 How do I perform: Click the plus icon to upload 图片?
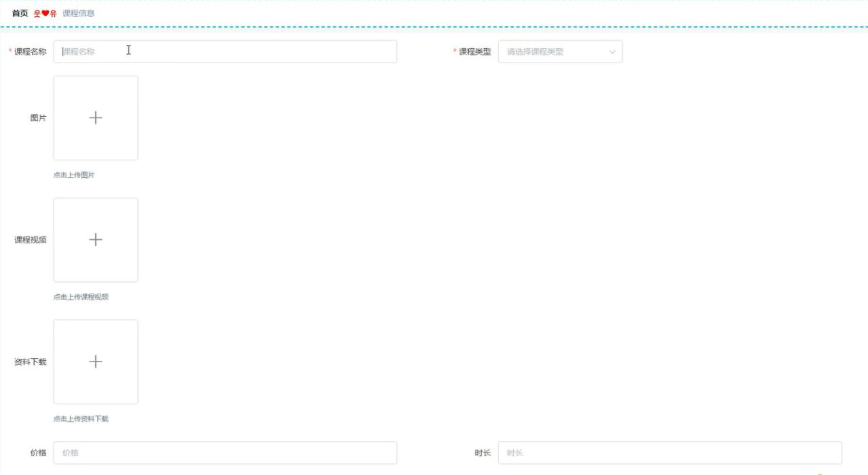[x=96, y=118]
